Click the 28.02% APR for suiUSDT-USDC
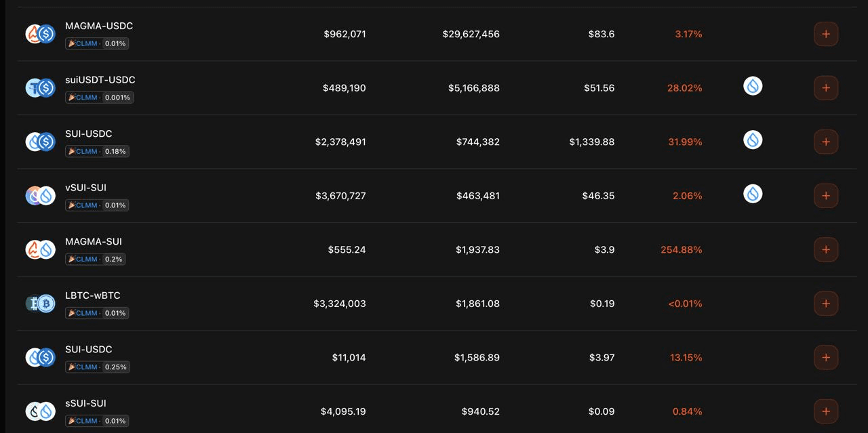 (684, 88)
